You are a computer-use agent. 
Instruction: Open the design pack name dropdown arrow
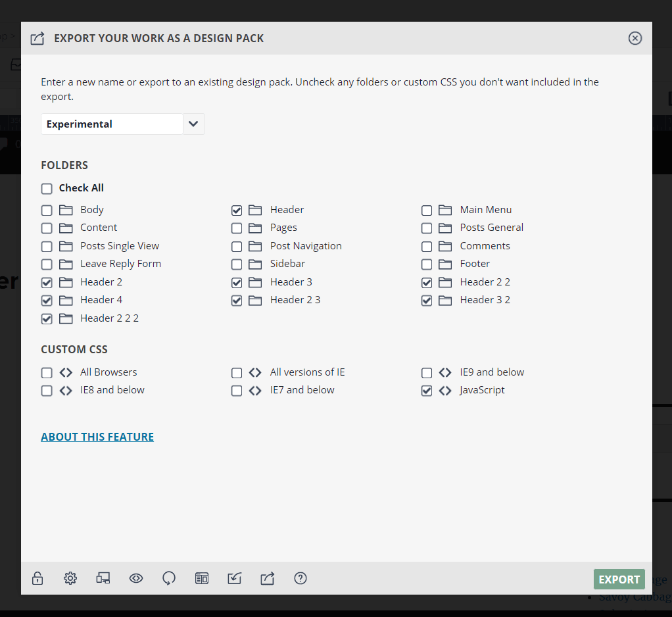194,124
